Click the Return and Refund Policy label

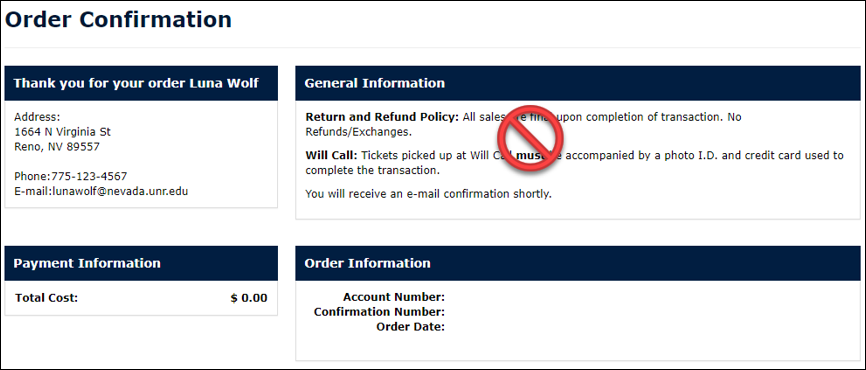coord(382,117)
